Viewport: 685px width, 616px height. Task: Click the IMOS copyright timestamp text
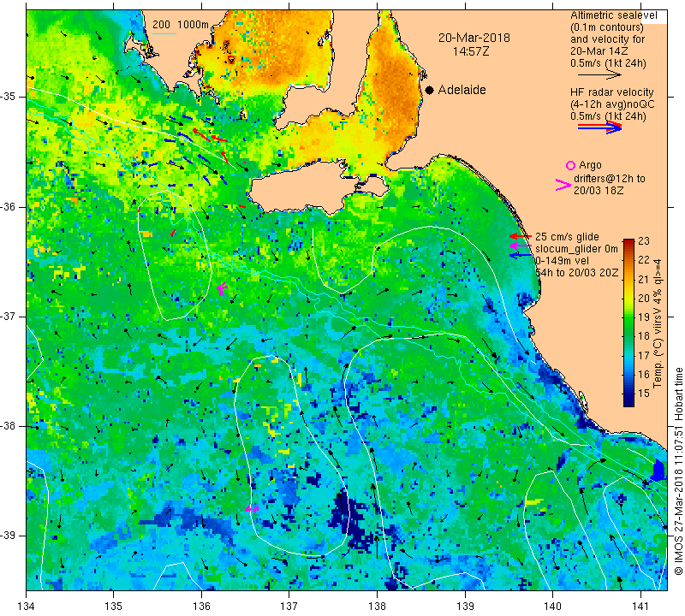click(678, 471)
